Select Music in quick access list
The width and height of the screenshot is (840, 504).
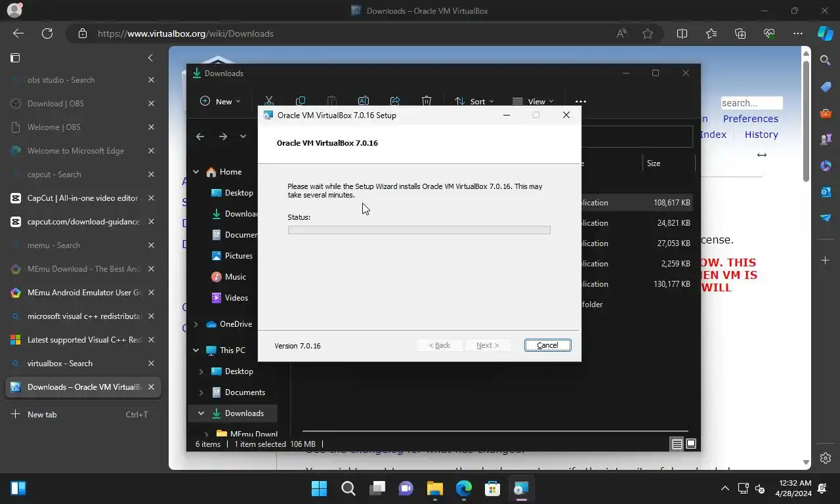click(x=229, y=277)
